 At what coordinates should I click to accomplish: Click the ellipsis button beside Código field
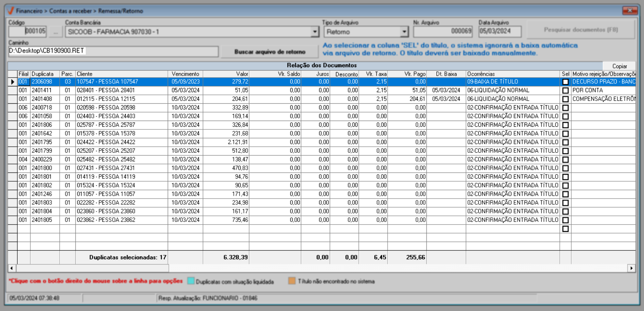(x=56, y=32)
